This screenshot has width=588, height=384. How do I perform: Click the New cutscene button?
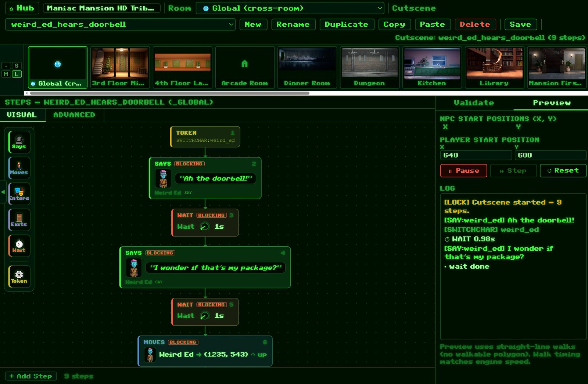[x=253, y=24]
